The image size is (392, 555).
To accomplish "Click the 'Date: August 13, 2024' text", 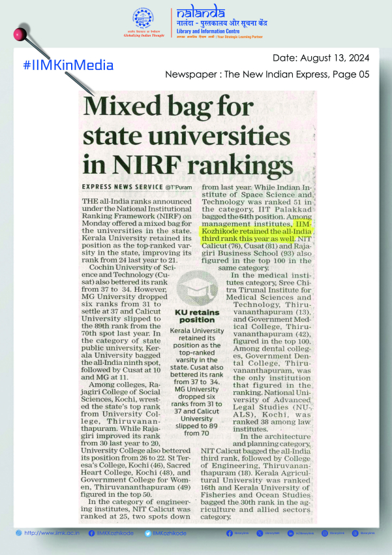I will coord(321,57).
